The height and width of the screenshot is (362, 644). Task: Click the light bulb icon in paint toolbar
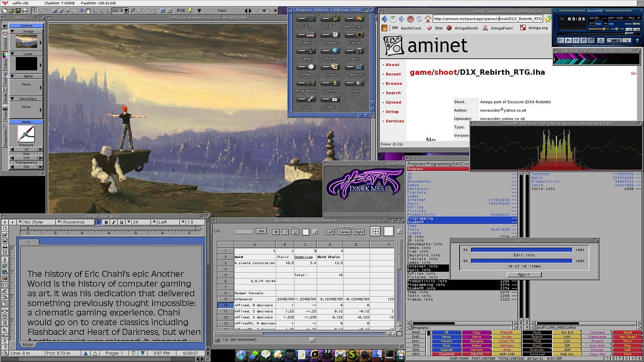pyautogui.click(x=191, y=11)
